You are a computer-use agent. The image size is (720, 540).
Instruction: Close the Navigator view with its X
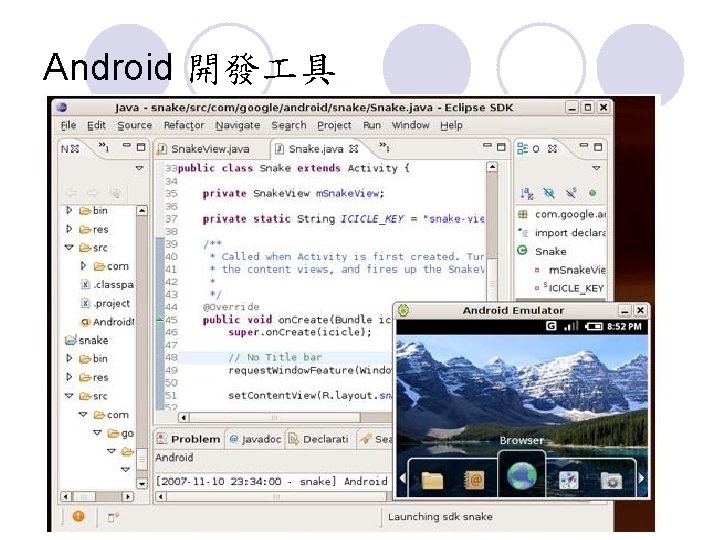75,149
